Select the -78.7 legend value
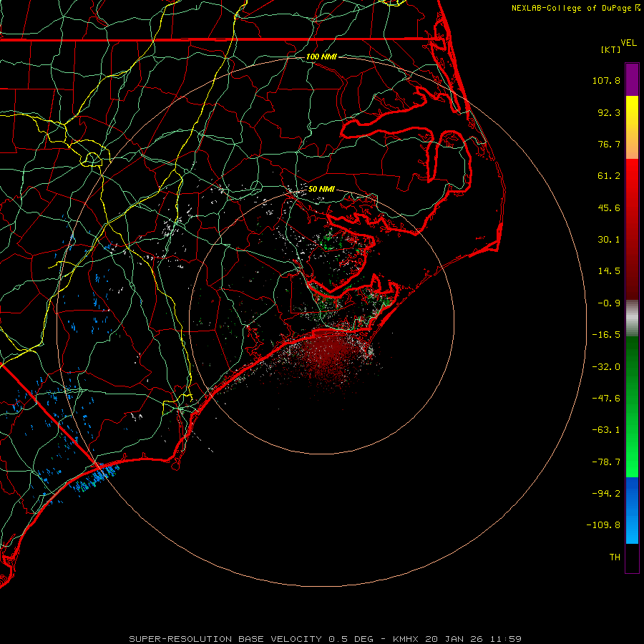This screenshot has width=644, height=644. coord(606,462)
